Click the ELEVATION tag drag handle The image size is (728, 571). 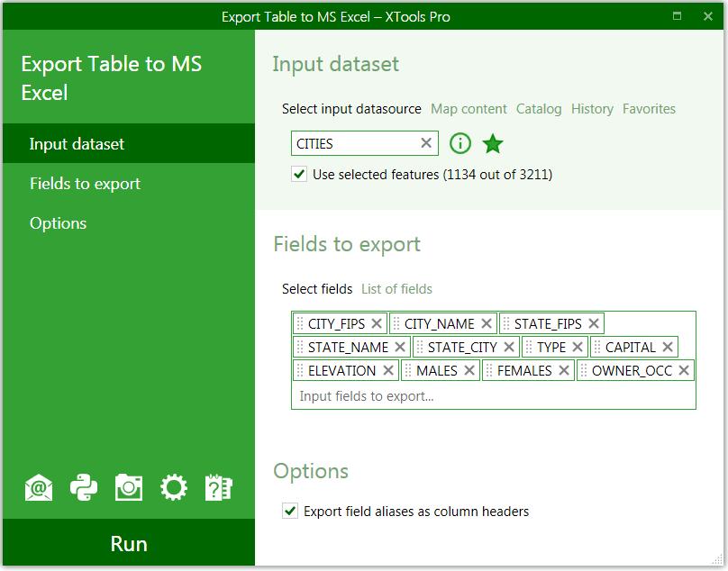[x=300, y=370]
